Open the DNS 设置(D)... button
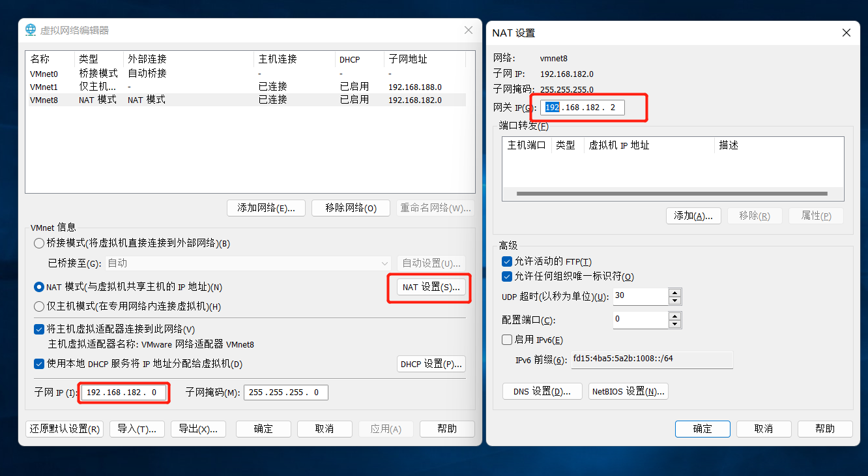Viewport: 868px width, 476px height. coord(542,391)
